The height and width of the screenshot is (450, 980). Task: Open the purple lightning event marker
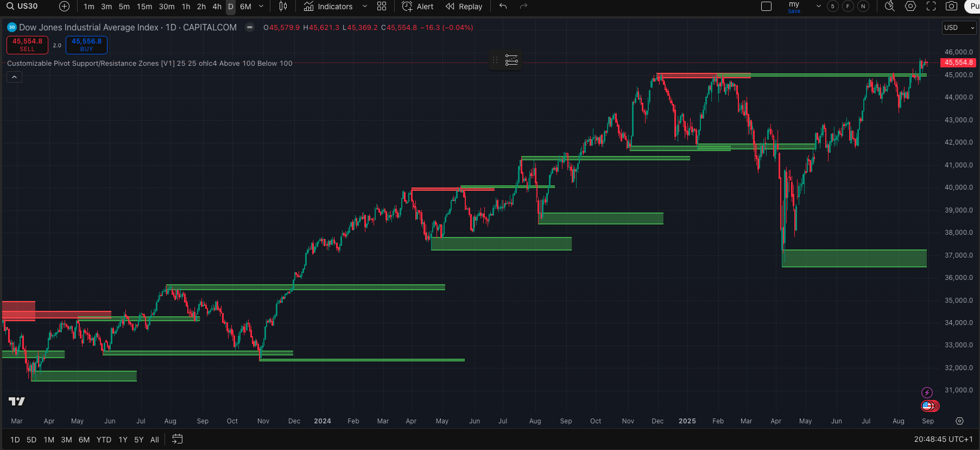927,392
